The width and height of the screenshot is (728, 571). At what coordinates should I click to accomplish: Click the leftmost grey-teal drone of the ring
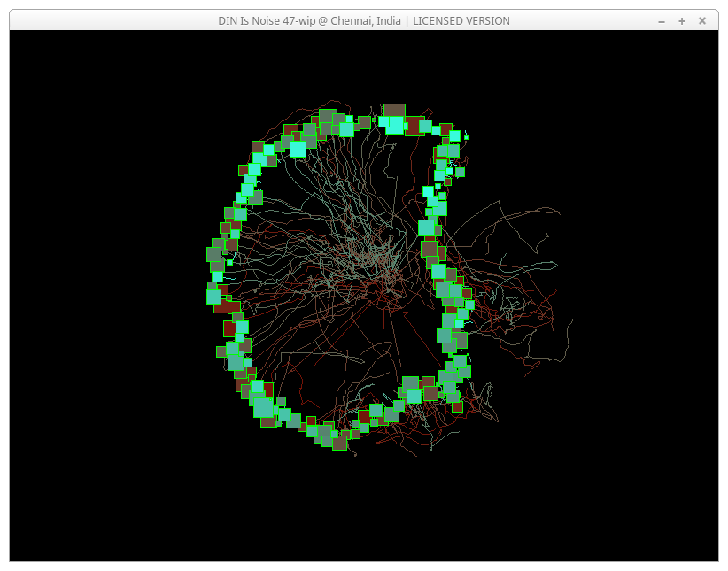213,254
